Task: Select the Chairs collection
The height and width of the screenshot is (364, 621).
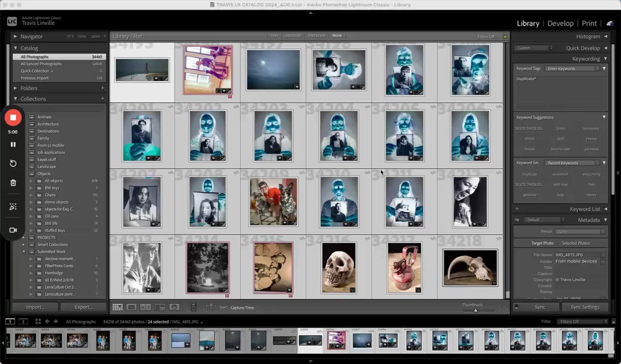Action: (x=50, y=195)
